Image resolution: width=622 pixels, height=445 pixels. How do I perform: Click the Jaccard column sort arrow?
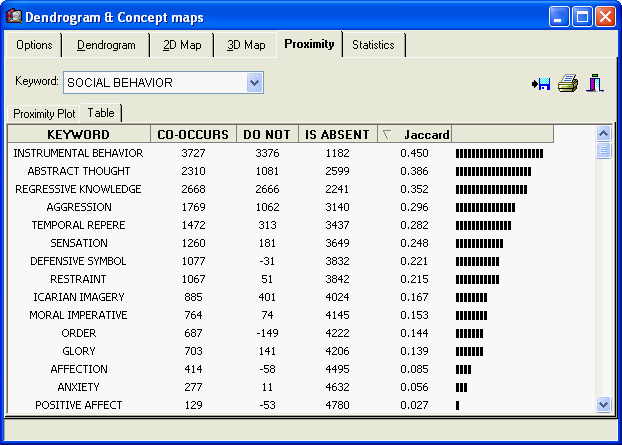click(x=387, y=134)
